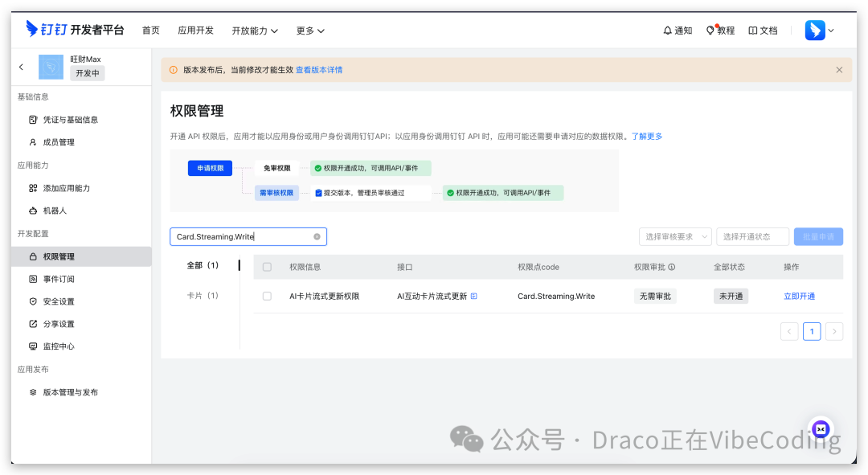Open the 选择开通状态 dropdown
The width and height of the screenshot is (868, 475).
[752, 236]
